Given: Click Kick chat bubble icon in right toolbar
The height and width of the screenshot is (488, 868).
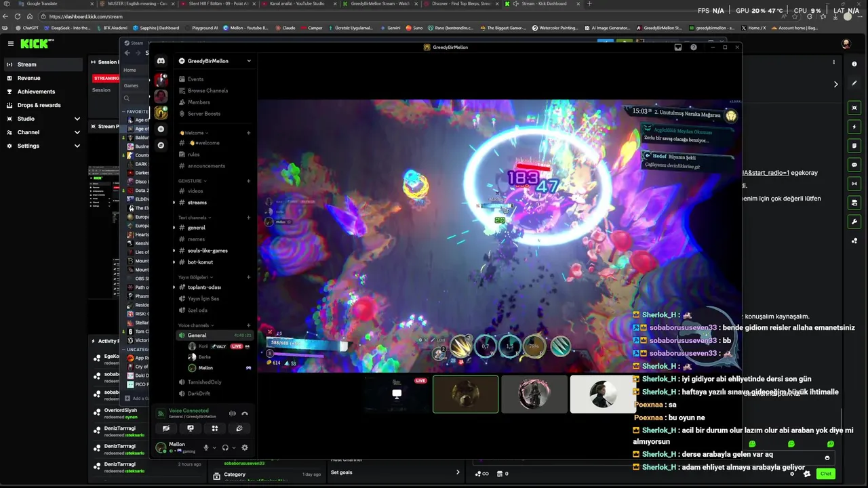Looking at the screenshot, I should click(854, 165).
